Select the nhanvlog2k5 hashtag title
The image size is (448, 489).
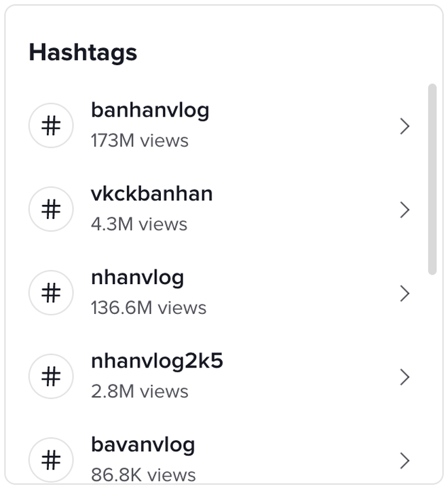(157, 361)
